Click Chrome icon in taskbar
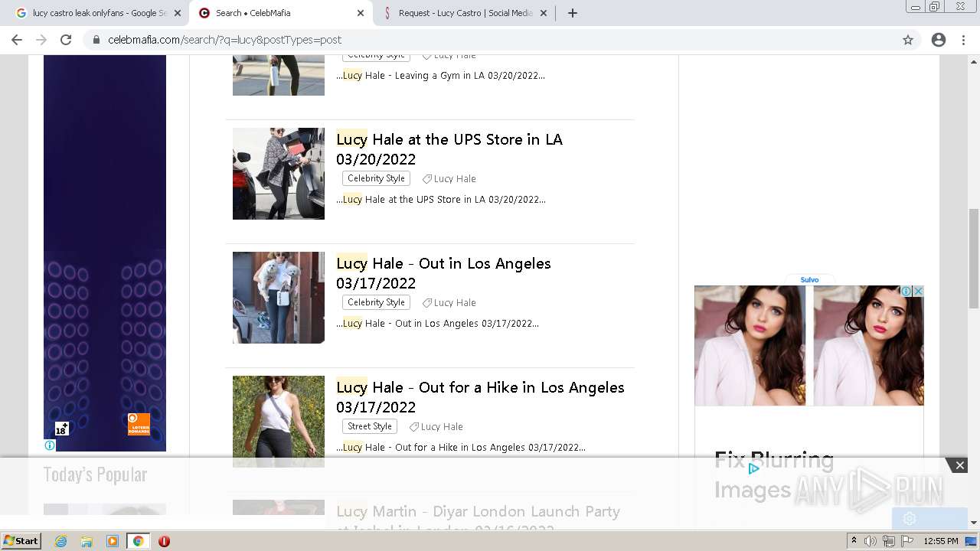This screenshot has width=980, height=551. (139, 541)
